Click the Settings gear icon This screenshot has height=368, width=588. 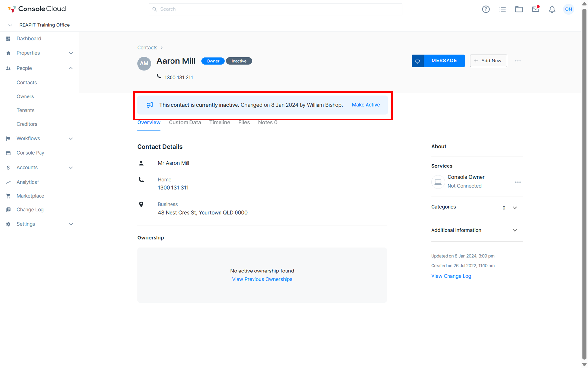[x=8, y=224]
